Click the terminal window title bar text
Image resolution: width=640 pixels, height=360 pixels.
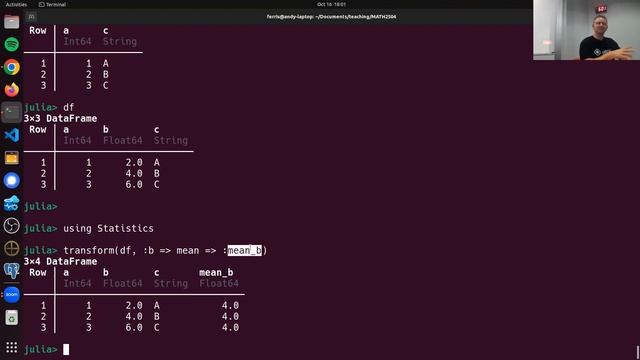331,17
